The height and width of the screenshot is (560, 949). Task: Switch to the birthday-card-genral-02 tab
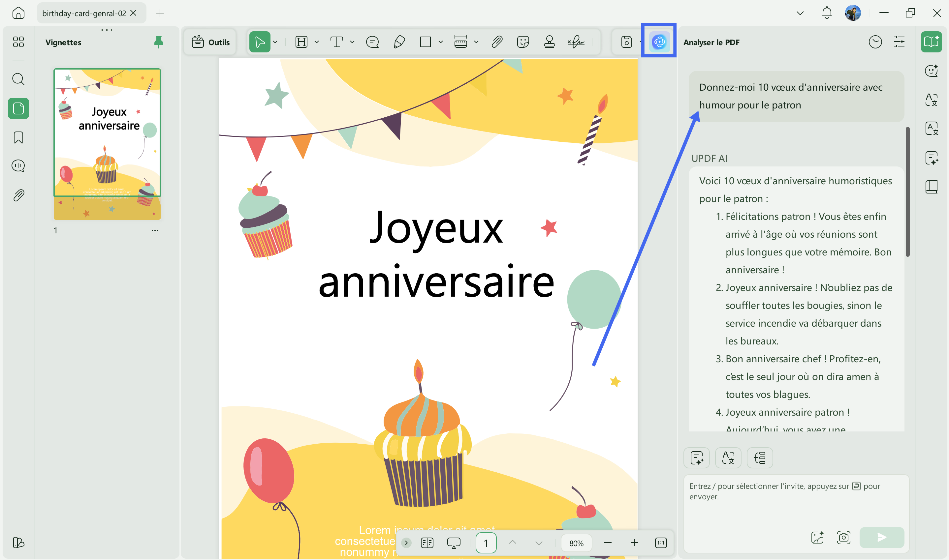point(84,13)
